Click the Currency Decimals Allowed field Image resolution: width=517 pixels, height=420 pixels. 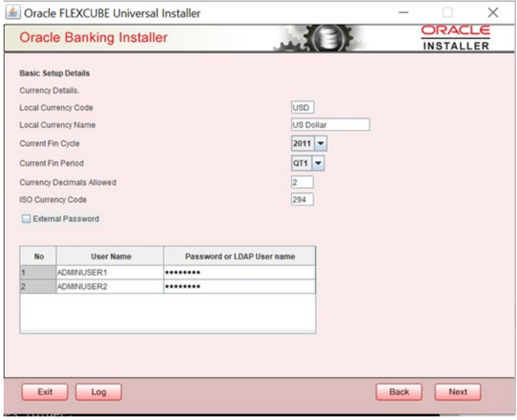tap(303, 182)
